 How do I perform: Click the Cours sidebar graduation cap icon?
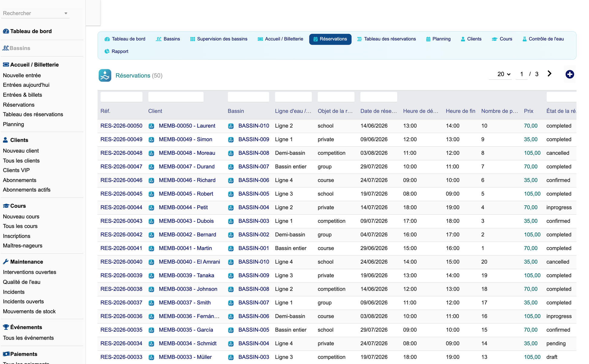pos(6,206)
